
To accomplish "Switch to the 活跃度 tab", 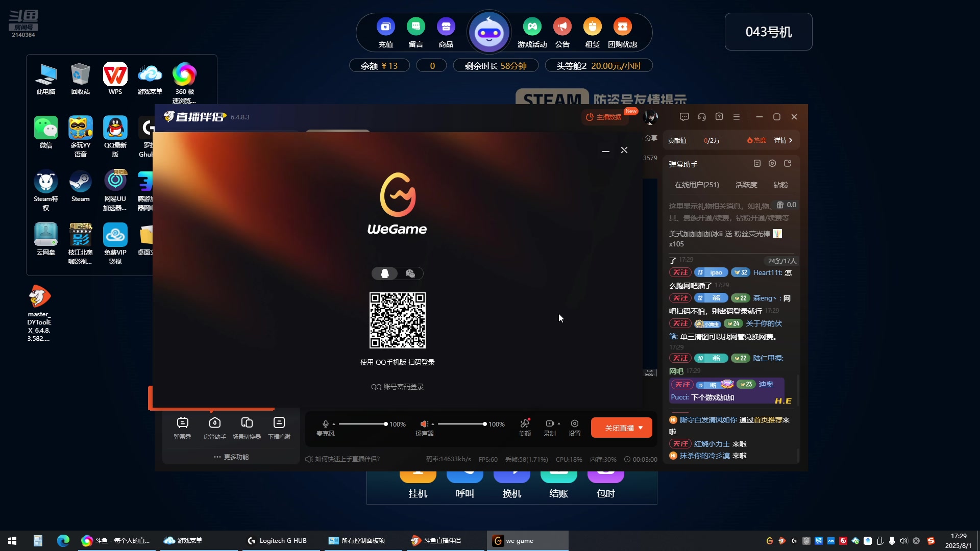I will (x=746, y=185).
